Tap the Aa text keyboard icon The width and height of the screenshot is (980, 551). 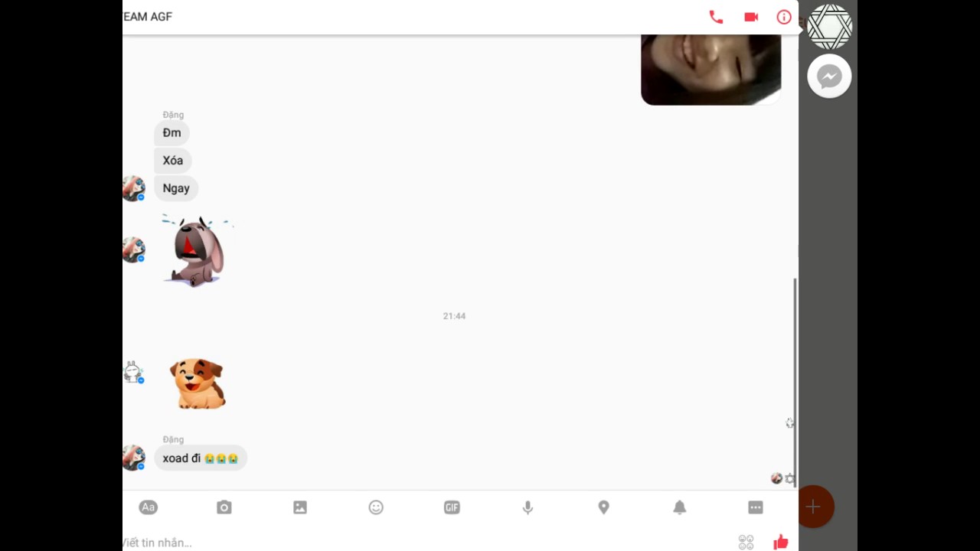coord(148,507)
